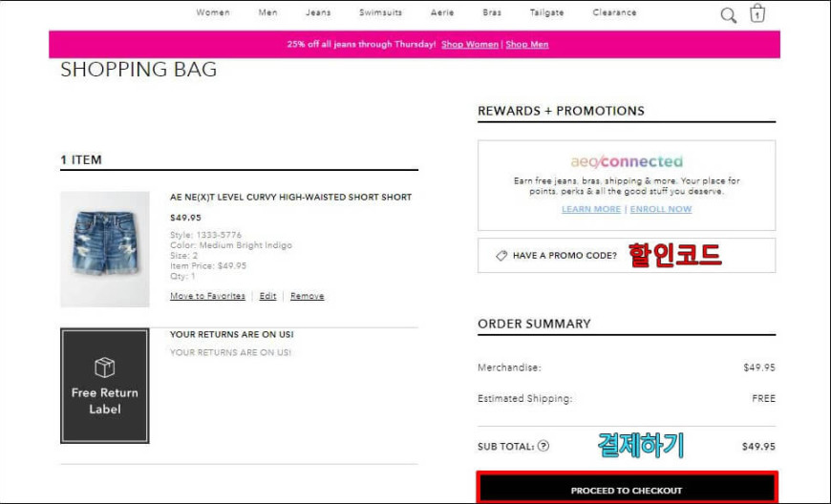
Task: Click the Sub Total $49.95 amount
Action: pyautogui.click(x=758, y=447)
